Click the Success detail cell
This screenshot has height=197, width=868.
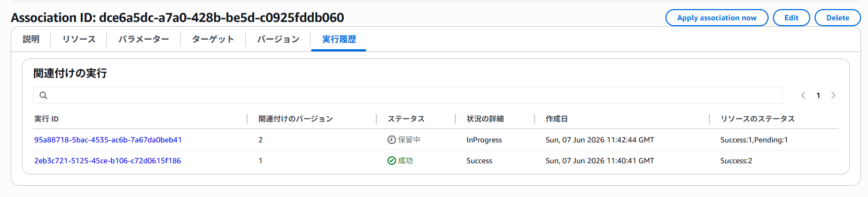[x=479, y=161]
